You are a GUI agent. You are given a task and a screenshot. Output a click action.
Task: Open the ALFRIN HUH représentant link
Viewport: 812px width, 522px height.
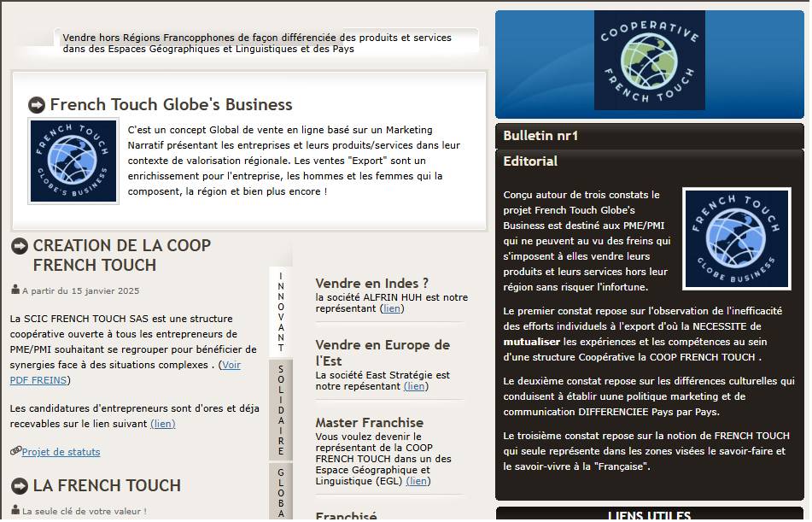[x=392, y=309]
